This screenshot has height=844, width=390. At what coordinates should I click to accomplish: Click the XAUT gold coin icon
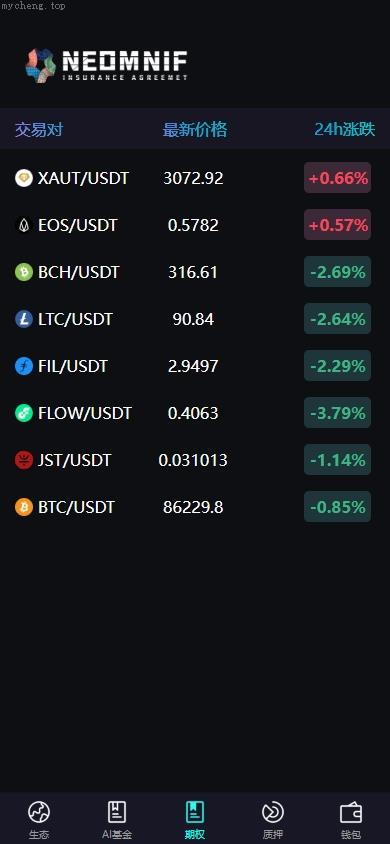[x=24, y=178]
